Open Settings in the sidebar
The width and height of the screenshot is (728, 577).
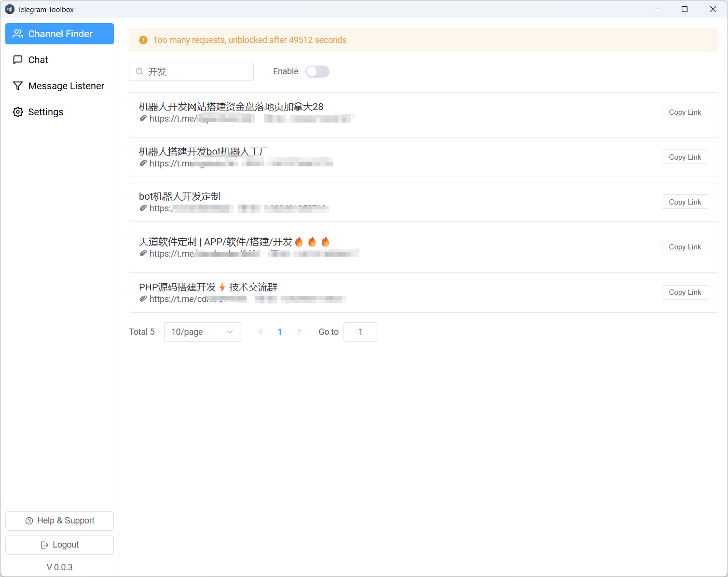59,112
